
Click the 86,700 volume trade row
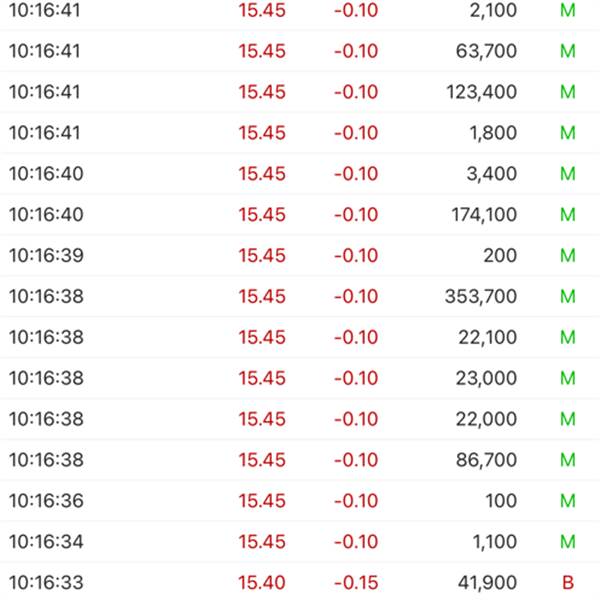click(300, 460)
